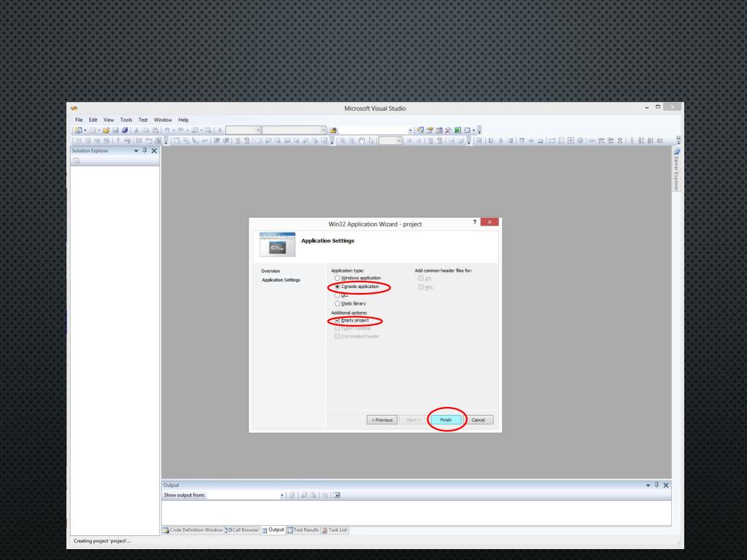The image size is (747, 560).
Task: Select Static library radio button
Action: 337,304
